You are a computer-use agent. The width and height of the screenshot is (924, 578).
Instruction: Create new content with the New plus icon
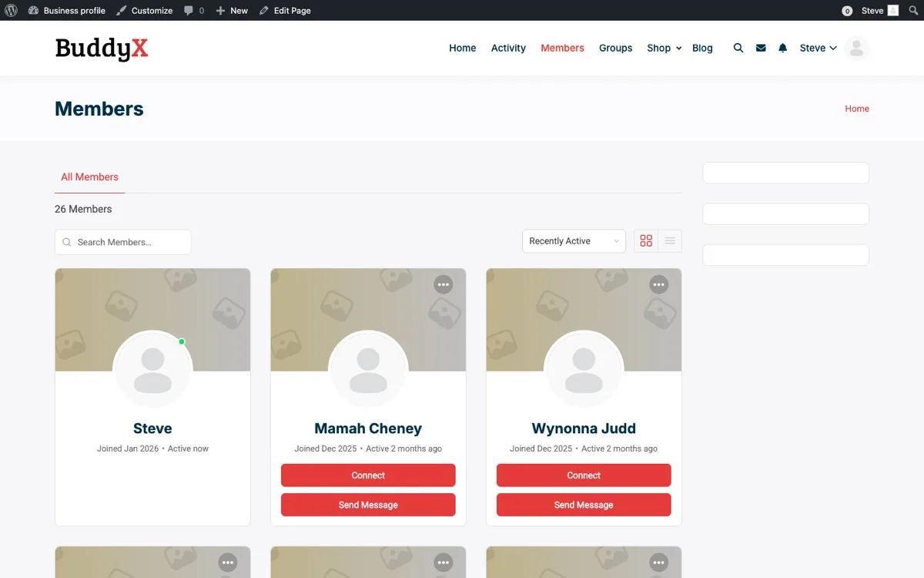pos(231,10)
